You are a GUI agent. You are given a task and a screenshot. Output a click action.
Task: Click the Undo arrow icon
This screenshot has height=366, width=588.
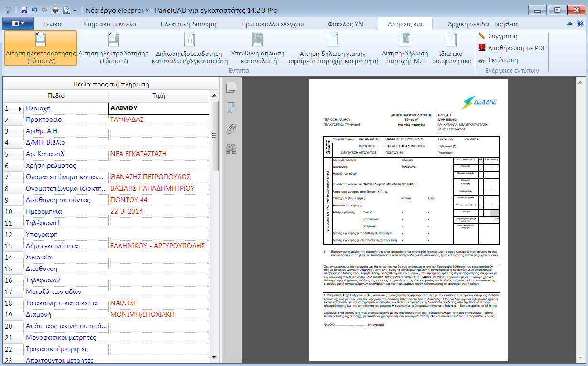pyautogui.click(x=34, y=10)
